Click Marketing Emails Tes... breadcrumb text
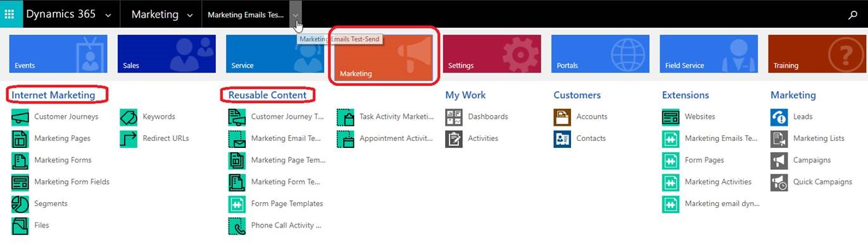The image size is (868, 249). click(x=246, y=15)
